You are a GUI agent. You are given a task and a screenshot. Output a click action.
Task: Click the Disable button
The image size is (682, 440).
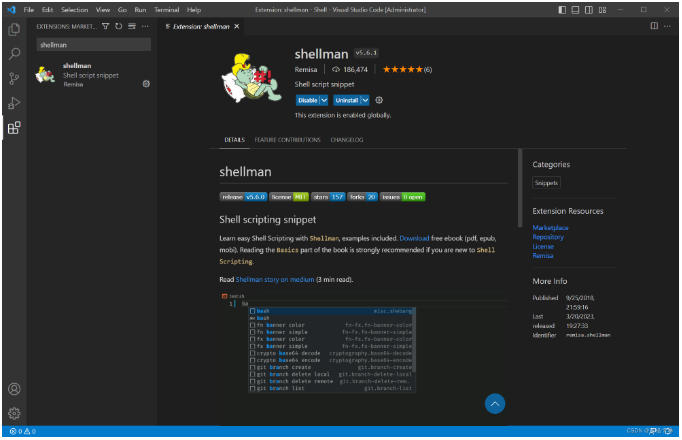tap(308, 100)
